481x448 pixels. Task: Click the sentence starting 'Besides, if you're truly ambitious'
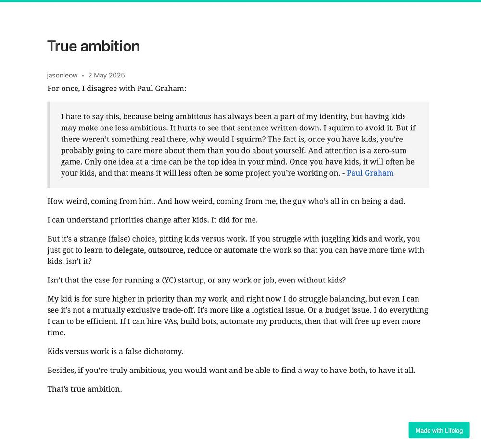231,371
